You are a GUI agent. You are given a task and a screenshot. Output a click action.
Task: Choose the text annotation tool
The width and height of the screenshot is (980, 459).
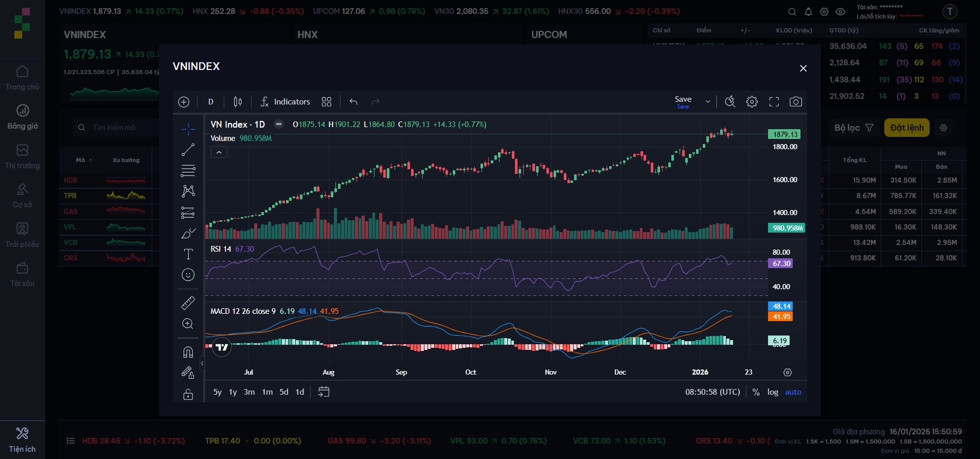pyautogui.click(x=188, y=254)
